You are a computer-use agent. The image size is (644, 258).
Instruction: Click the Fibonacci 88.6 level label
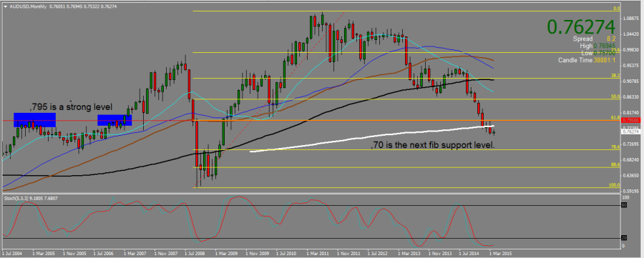point(615,164)
